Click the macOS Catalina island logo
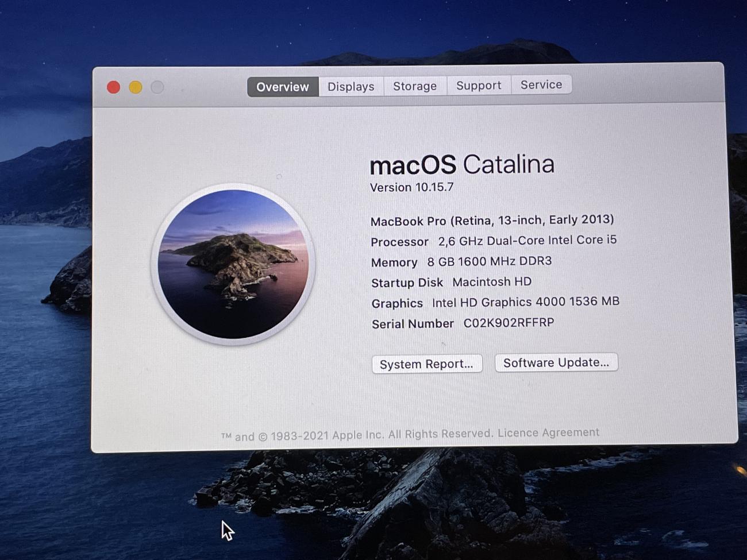747x560 pixels. [233, 264]
